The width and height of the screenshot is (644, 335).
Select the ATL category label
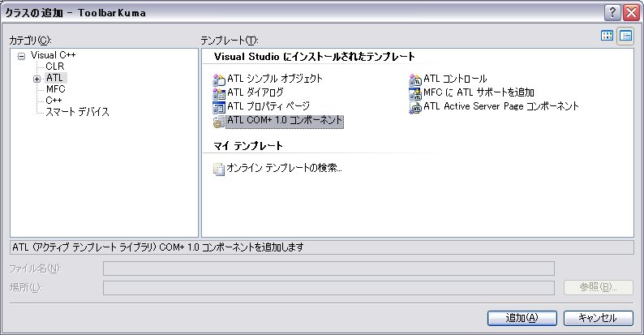tap(54, 78)
